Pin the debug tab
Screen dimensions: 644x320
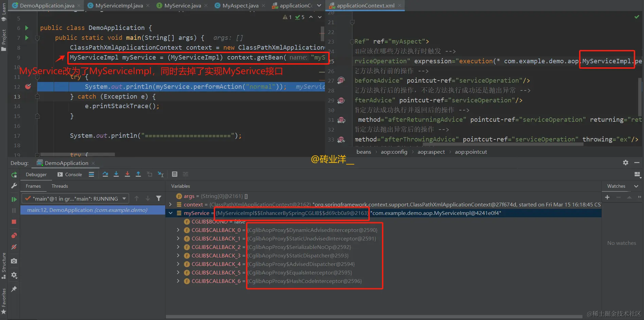[x=14, y=289]
